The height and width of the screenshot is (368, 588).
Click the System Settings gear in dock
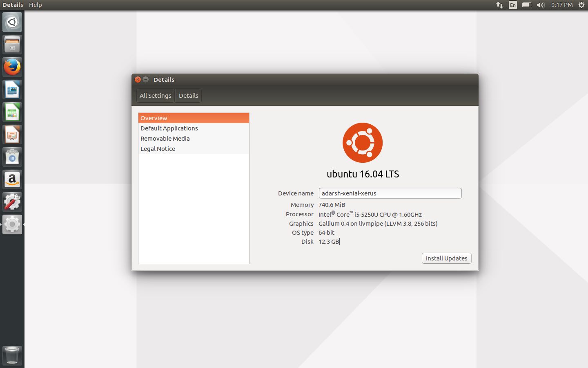tap(12, 224)
